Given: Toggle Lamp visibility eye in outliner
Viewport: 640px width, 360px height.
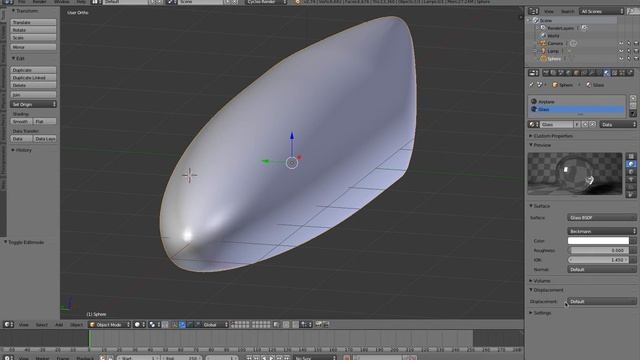Looking at the screenshot, I should pos(621,51).
